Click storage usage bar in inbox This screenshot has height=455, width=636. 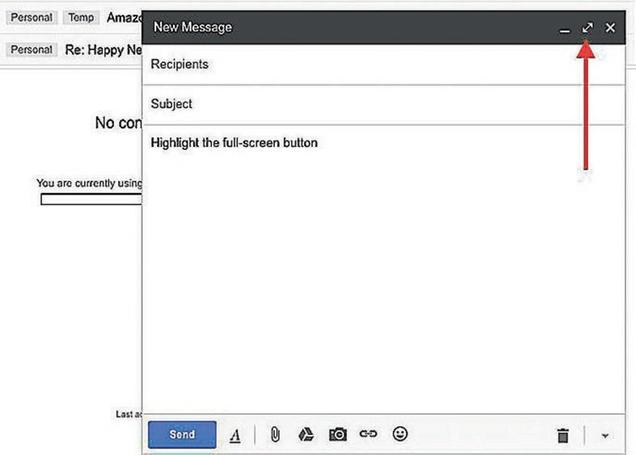coord(91,199)
